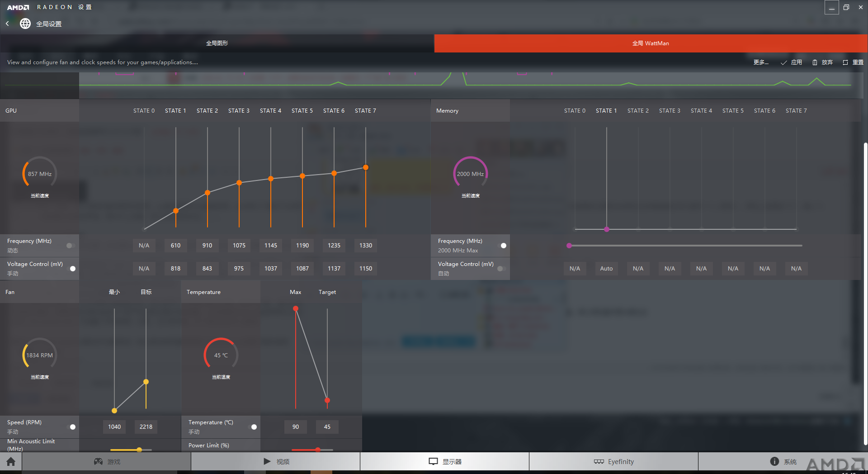Image resolution: width=868 pixels, height=474 pixels.
Task: Open the 显示器 tab in bottom bar
Action: coord(445,461)
